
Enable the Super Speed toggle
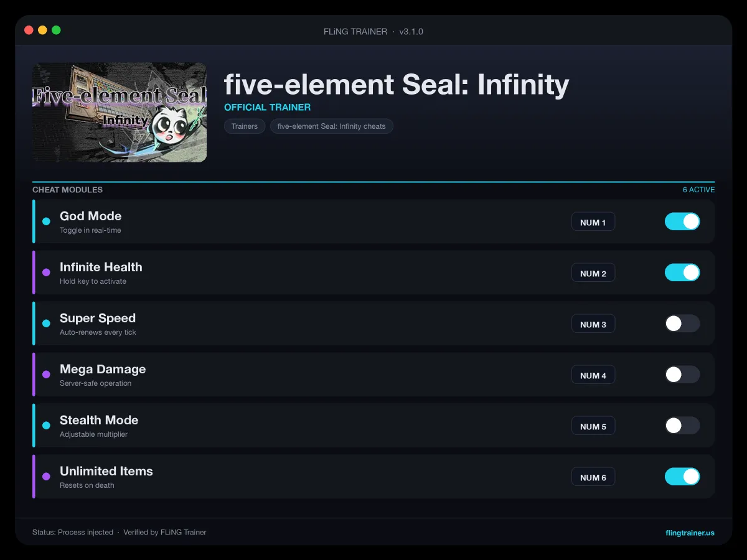pos(682,324)
